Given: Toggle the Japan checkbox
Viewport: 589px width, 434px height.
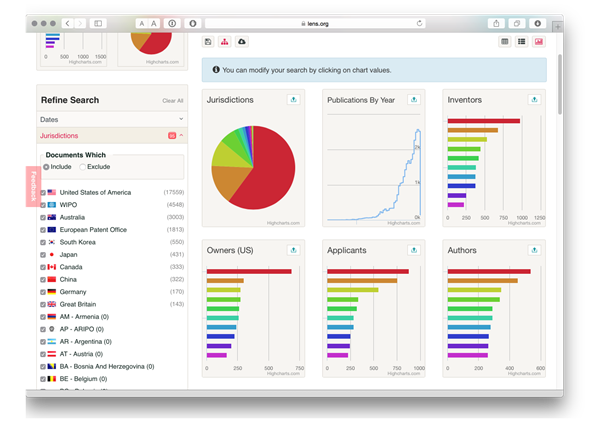Looking at the screenshot, I should point(43,255).
